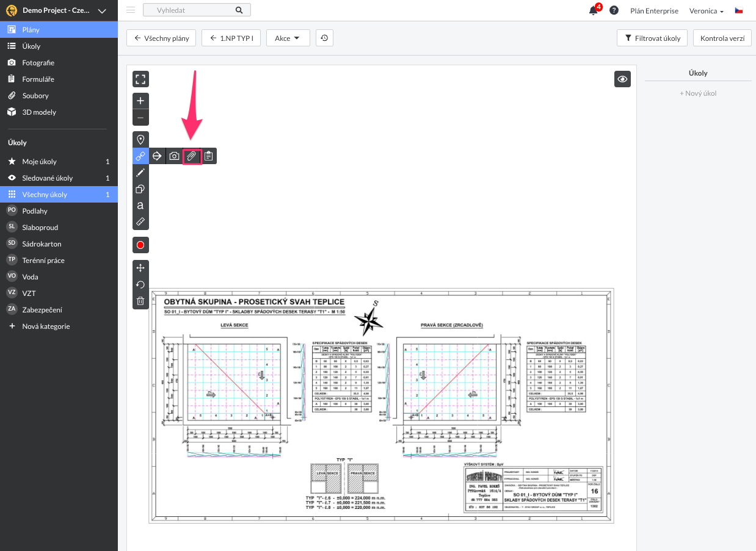Select the ruler measurement tool
Screen dimensions: 756x551
click(140, 221)
